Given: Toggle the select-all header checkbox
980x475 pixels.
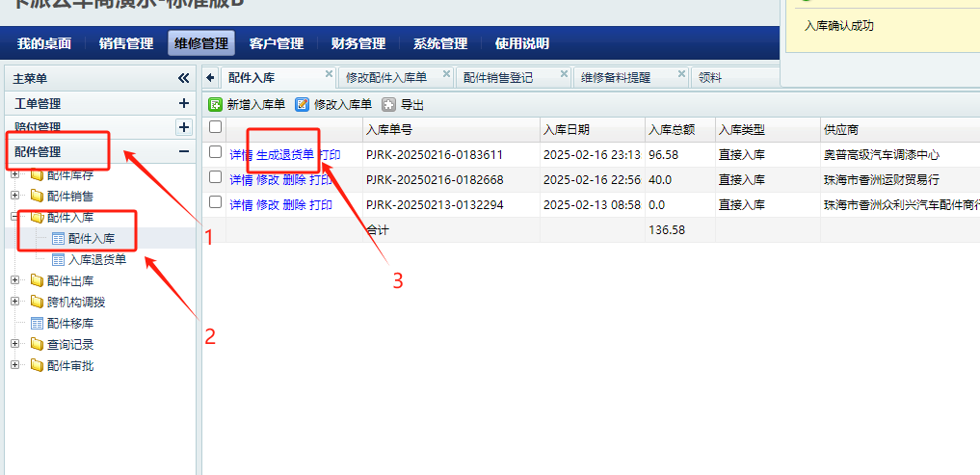Looking at the screenshot, I should [x=216, y=127].
